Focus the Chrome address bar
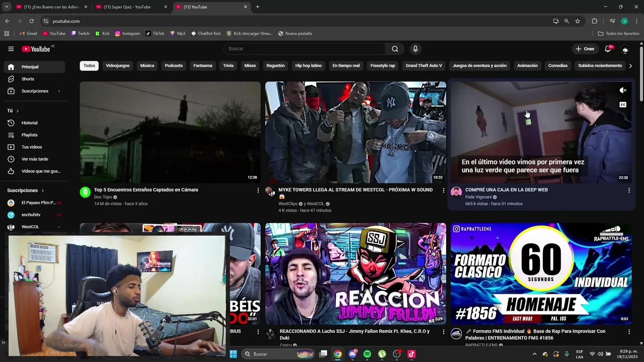The image size is (644, 362). (x=297, y=21)
